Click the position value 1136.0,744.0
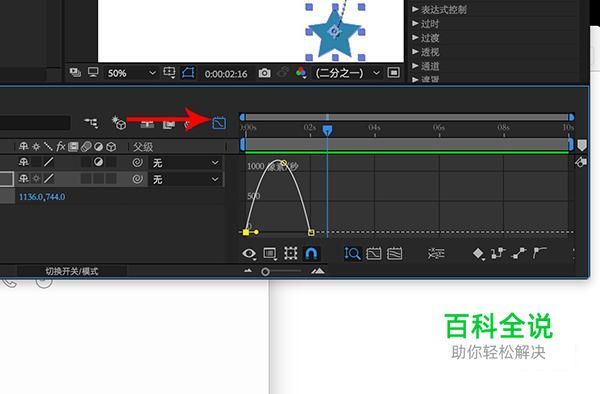 point(42,197)
